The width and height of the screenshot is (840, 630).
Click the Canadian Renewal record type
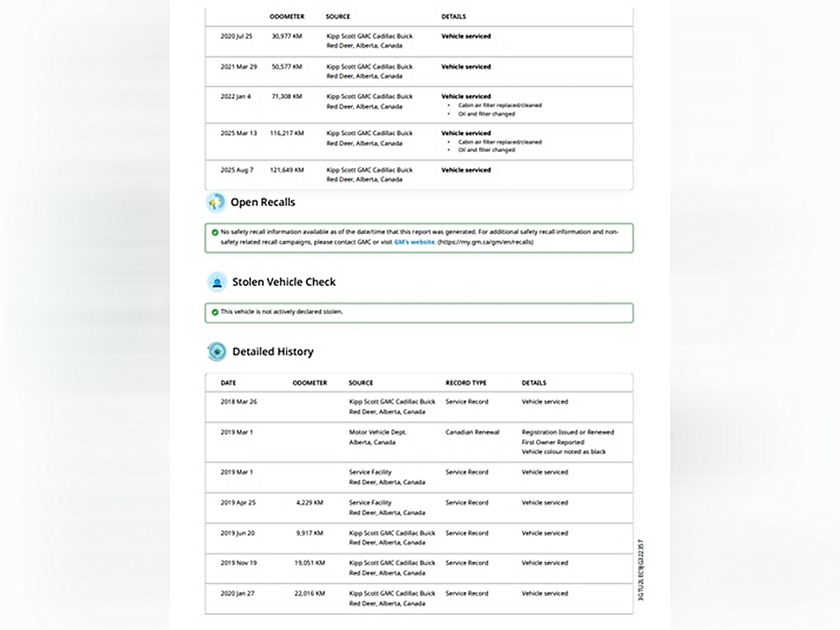pyautogui.click(x=472, y=433)
